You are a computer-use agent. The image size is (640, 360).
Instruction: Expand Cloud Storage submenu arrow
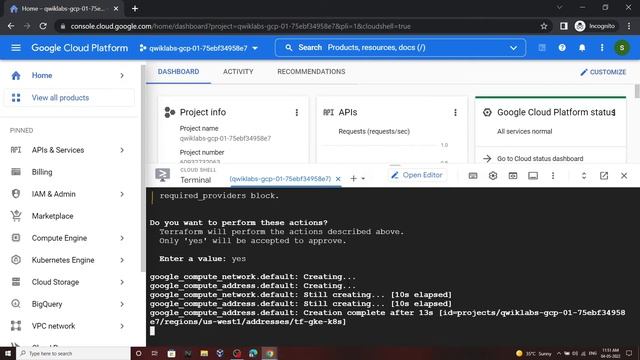(x=122, y=282)
